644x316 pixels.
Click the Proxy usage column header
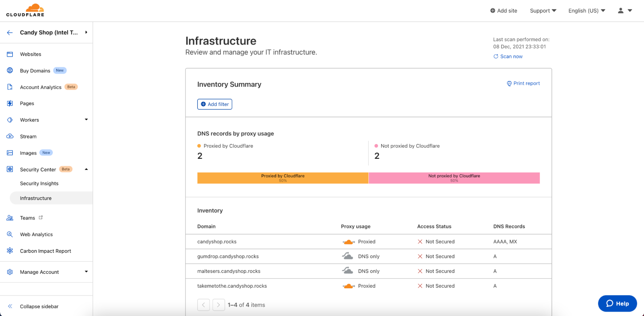(x=356, y=226)
